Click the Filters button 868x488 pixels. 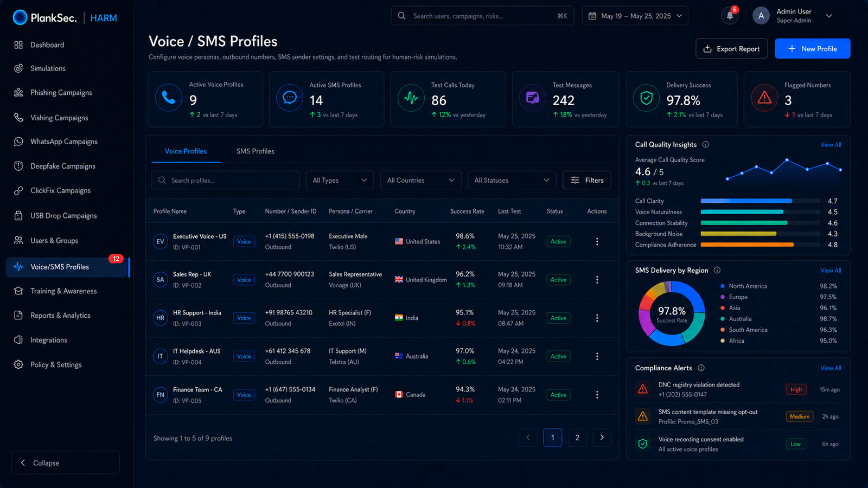tap(587, 180)
